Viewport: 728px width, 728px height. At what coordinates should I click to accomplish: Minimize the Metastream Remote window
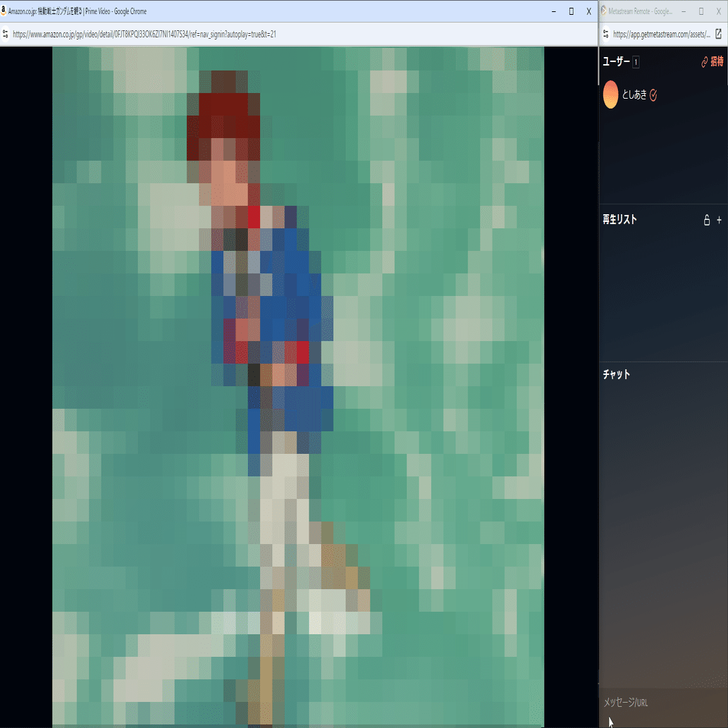684,11
